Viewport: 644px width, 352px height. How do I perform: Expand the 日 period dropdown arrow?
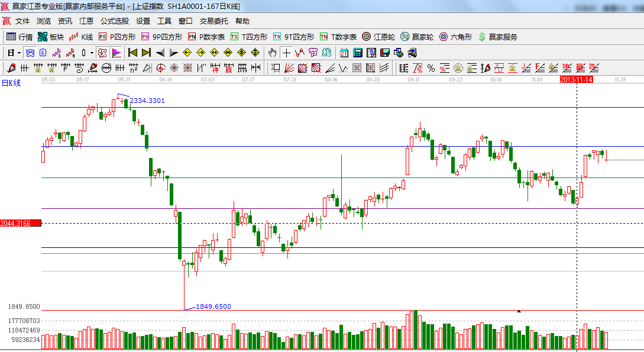tap(18, 53)
